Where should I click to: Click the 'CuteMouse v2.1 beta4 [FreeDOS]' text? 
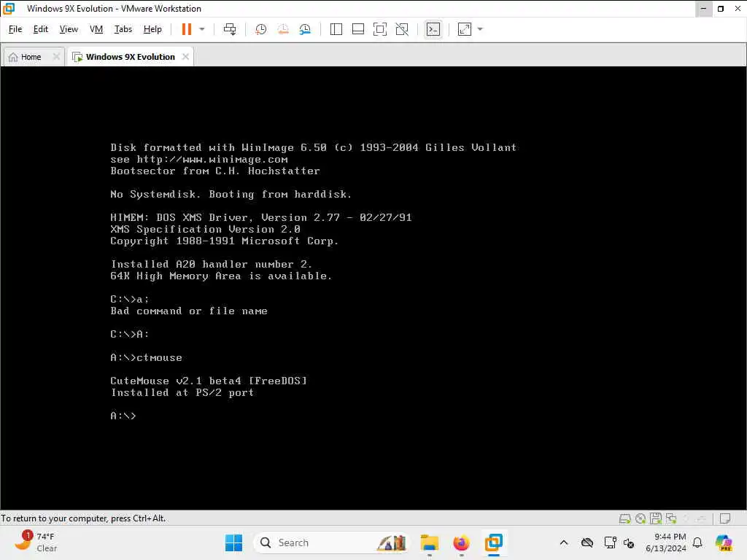tap(209, 381)
